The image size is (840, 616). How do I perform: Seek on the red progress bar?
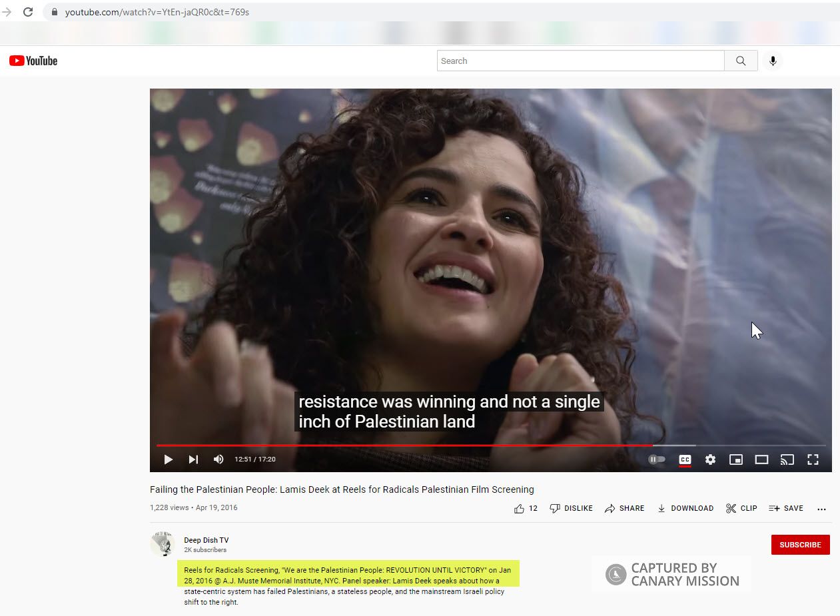point(400,445)
